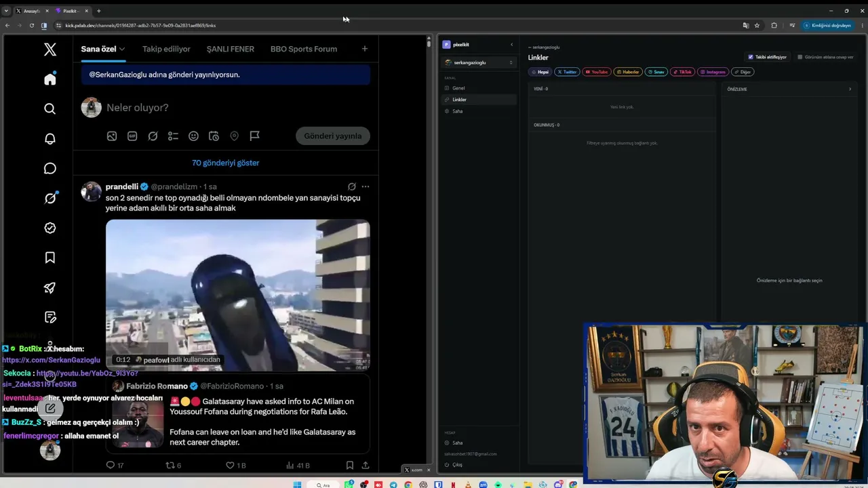Insert a poll into the new post
Viewport: 868px width, 488px height.
tap(173, 136)
